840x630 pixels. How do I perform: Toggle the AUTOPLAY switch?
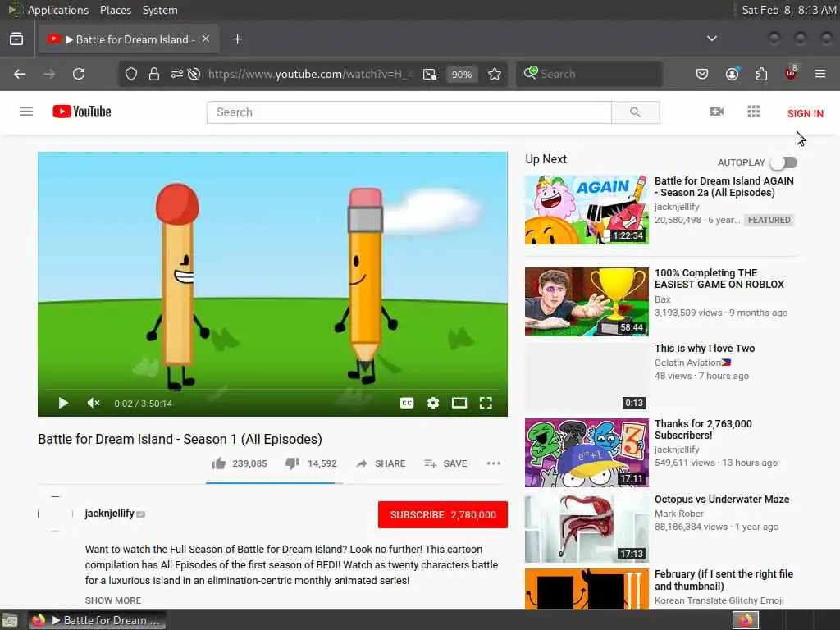(784, 162)
